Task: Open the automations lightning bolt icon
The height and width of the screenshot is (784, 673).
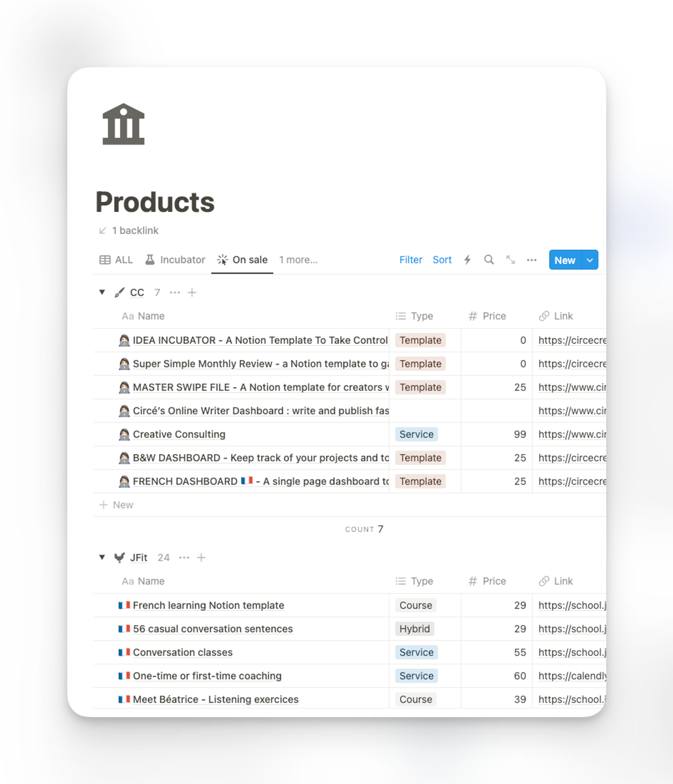Action: 468,260
